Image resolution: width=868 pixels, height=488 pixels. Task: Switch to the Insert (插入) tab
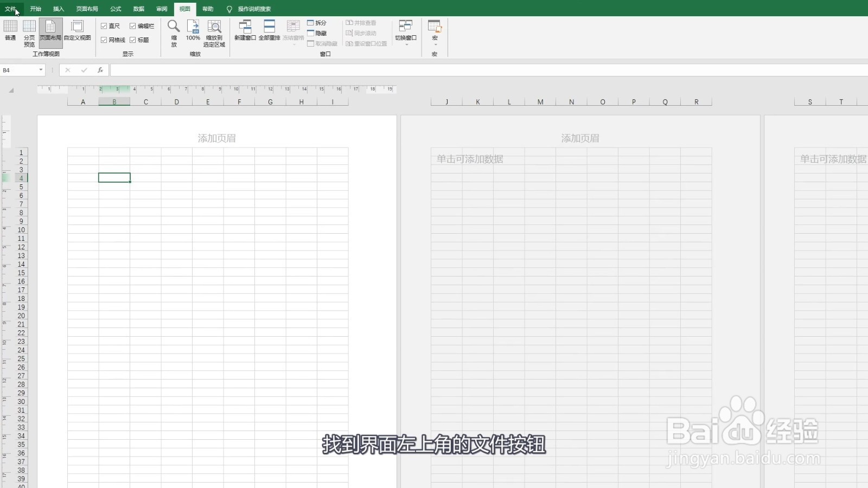59,9
